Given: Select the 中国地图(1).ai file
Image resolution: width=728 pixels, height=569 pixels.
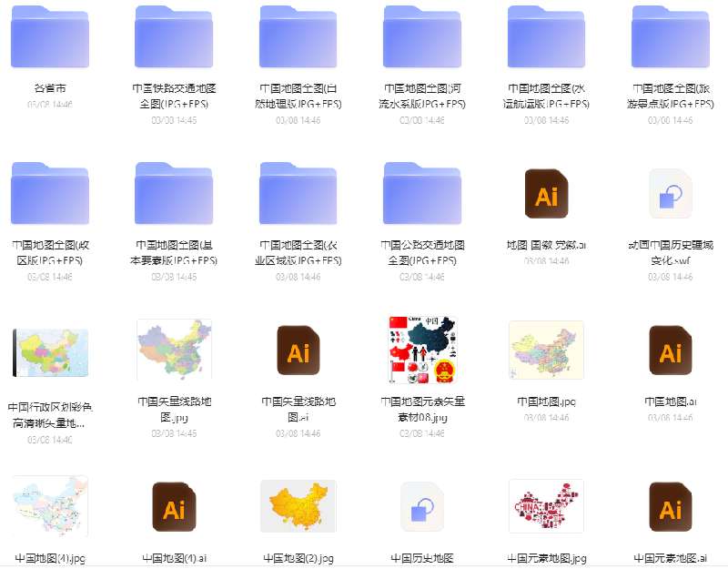Looking at the screenshot, I should point(174,507).
